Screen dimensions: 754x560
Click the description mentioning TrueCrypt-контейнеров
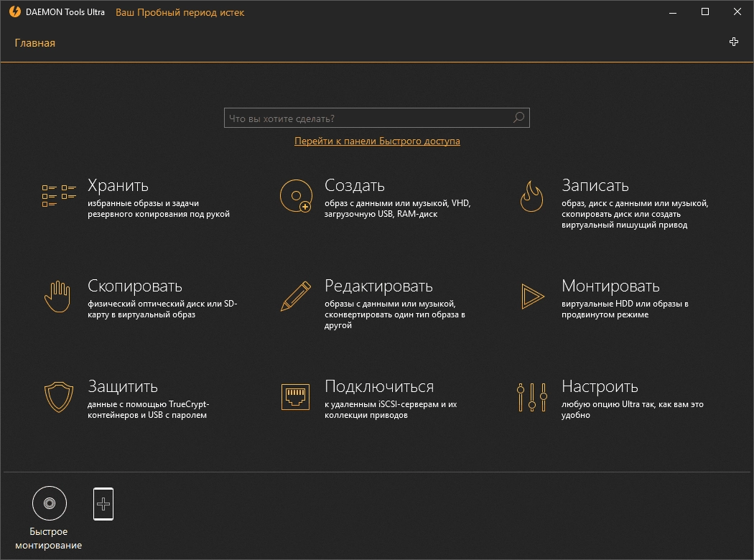[148, 409]
